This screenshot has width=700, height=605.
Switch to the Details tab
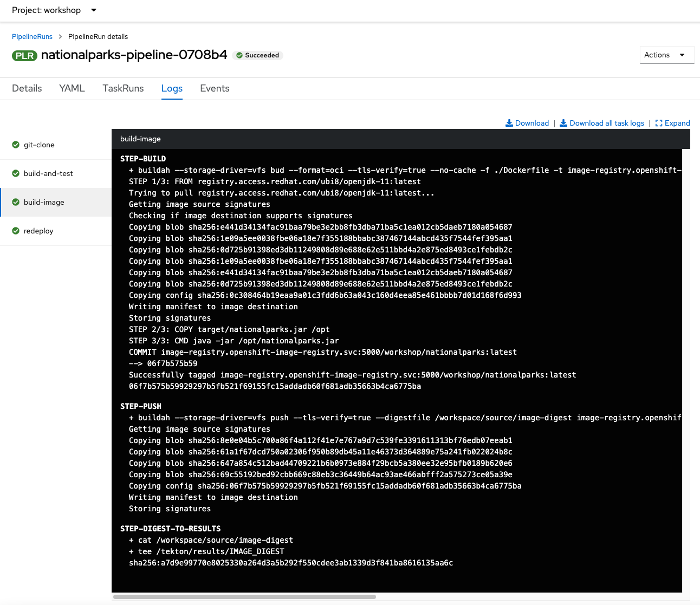(x=27, y=88)
